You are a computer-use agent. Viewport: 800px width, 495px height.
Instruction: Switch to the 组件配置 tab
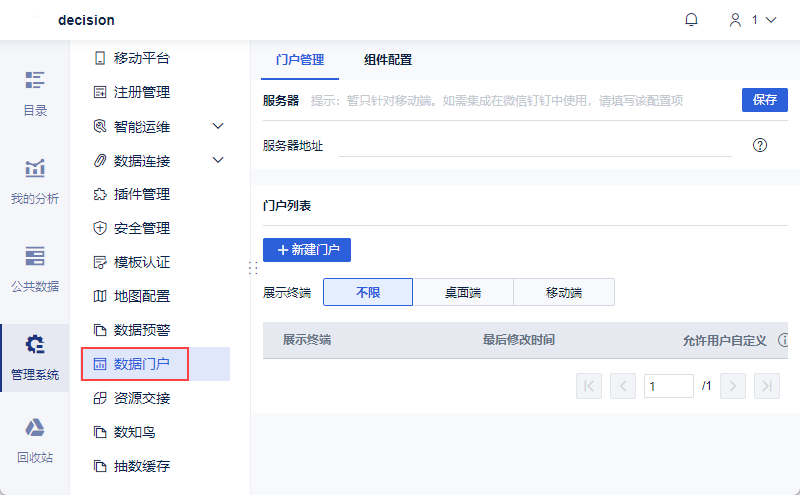[388, 60]
